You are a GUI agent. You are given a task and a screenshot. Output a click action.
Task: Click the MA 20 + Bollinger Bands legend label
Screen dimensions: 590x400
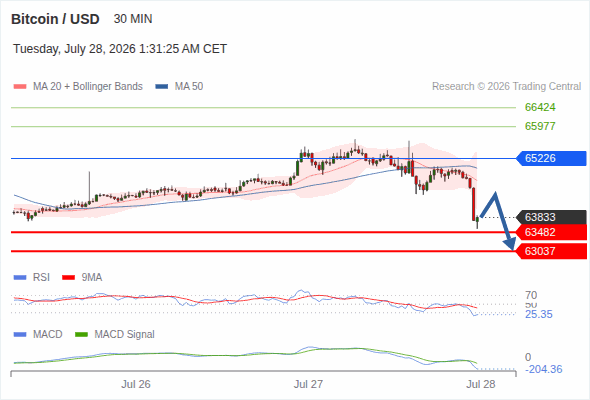coord(88,87)
